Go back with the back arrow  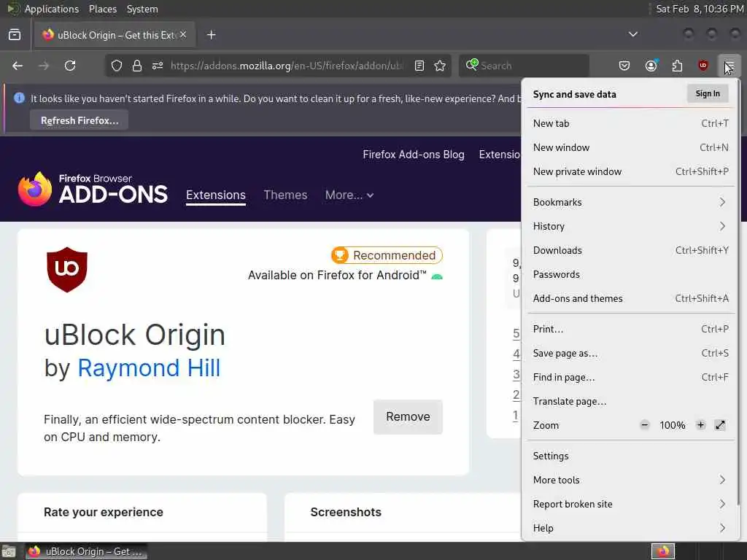coord(18,66)
